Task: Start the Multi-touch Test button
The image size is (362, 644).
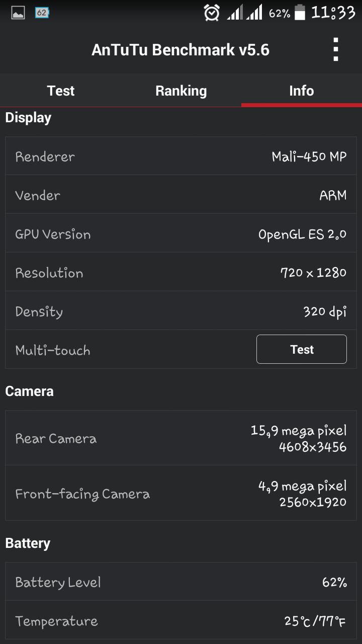Action: click(302, 349)
